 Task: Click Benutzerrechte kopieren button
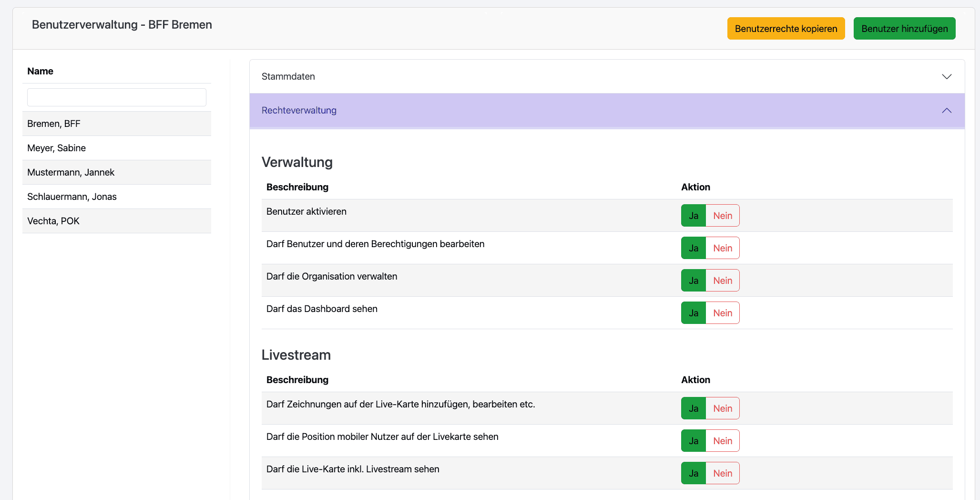[x=786, y=29]
